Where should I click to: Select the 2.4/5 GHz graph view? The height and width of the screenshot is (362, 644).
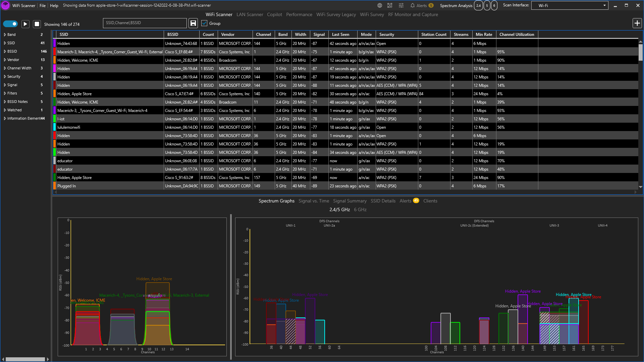click(x=339, y=209)
